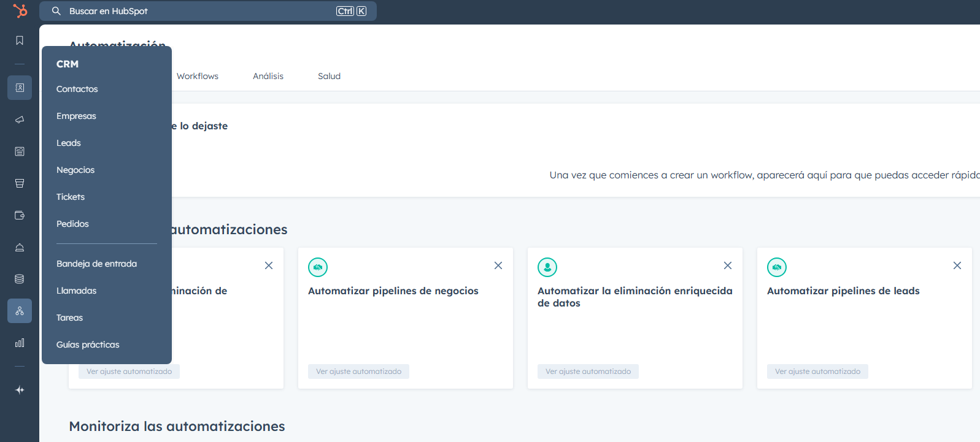
Task: Switch to the Salud tab
Action: pos(329,76)
